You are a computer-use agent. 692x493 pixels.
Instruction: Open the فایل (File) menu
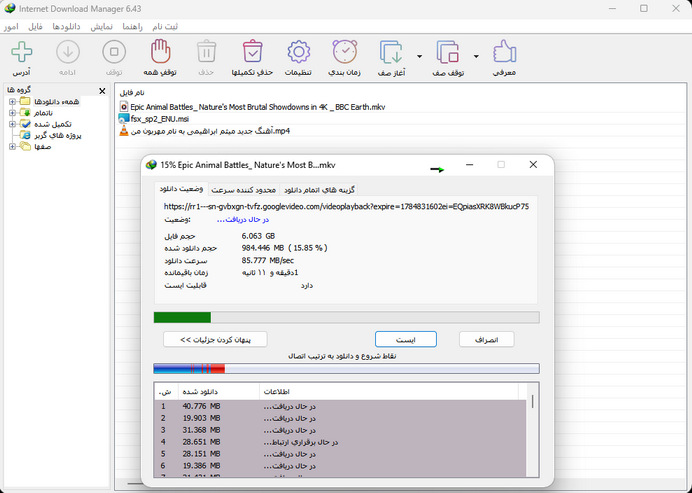(x=35, y=27)
